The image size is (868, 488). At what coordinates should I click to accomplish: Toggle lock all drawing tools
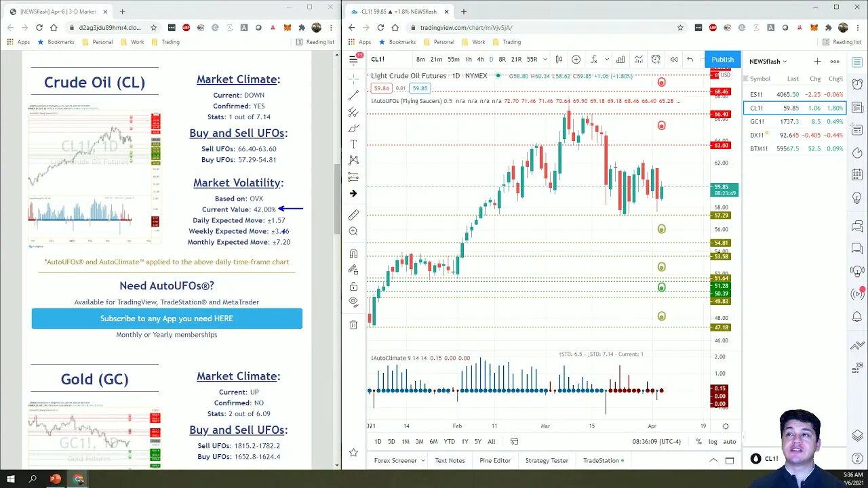353,286
